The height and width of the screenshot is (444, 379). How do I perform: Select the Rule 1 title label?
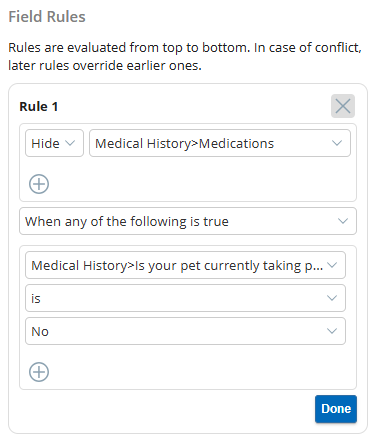[39, 107]
